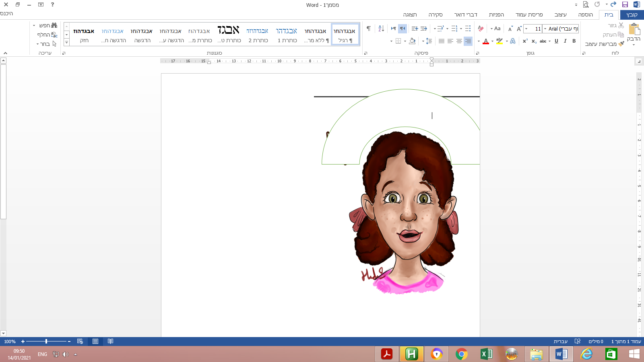This screenshot has height=362, width=644.
Task: Toggle Underline formatting
Action: [x=556, y=41]
